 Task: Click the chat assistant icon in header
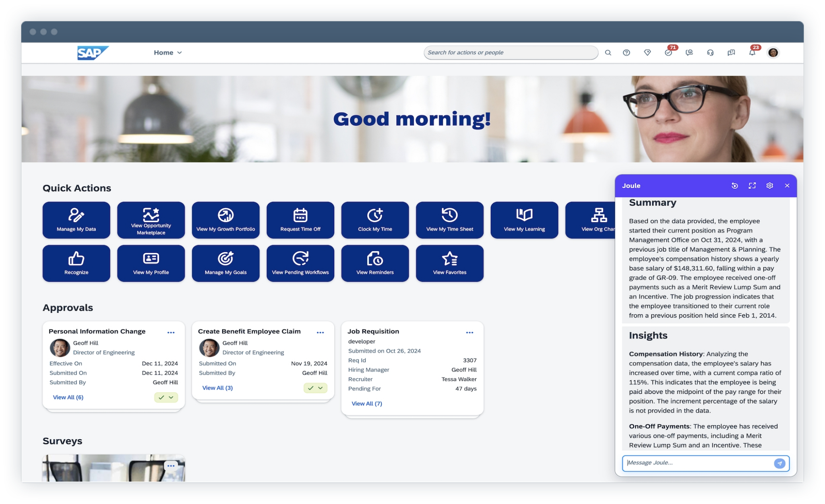(x=689, y=52)
